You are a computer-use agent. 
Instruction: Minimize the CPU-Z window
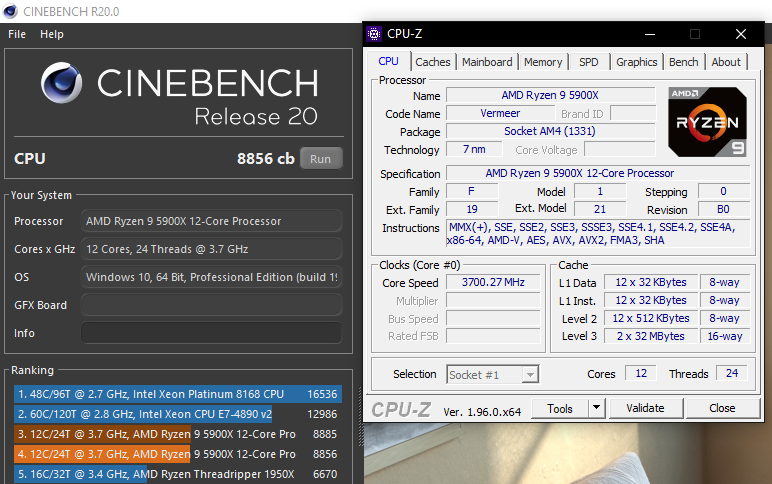[650, 34]
